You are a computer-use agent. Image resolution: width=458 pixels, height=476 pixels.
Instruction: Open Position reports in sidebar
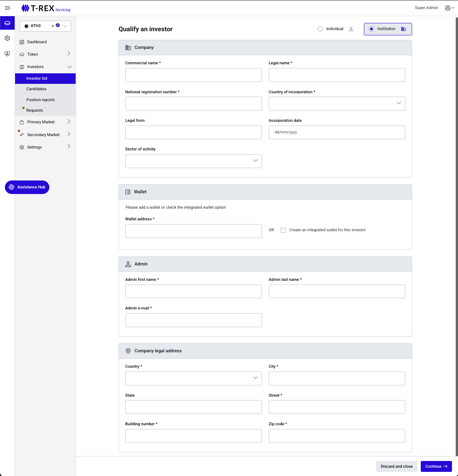click(41, 100)
